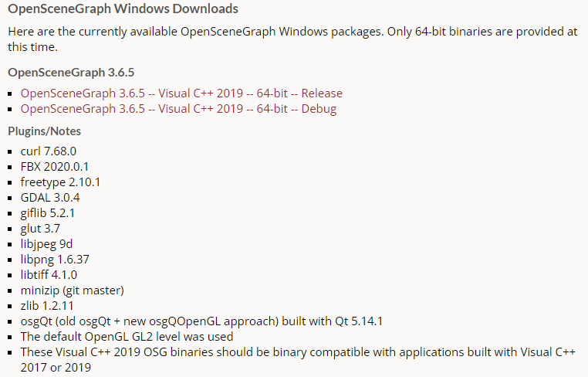Click the libpng 1.6.37 entry
Viewport: 588px width, 377px height.
[x=55, y=260]
